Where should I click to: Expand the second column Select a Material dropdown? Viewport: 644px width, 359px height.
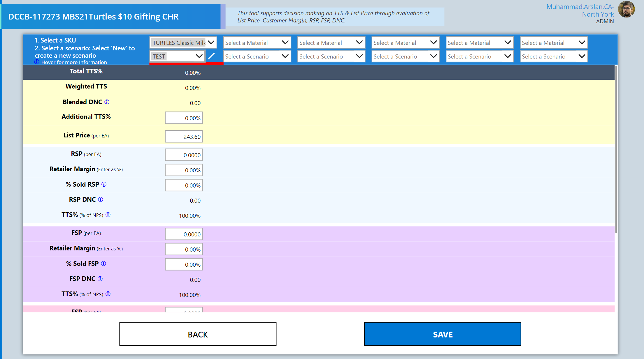point(257,43)
